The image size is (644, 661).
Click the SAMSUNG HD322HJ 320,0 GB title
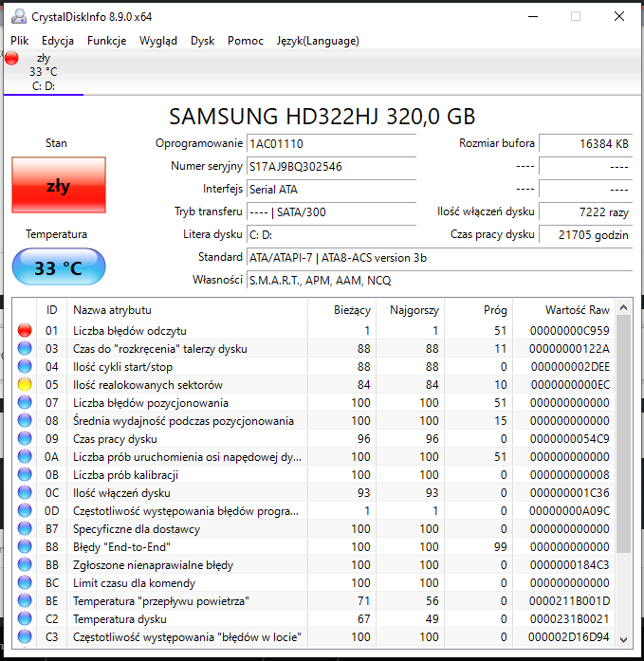tap(322, 117)
